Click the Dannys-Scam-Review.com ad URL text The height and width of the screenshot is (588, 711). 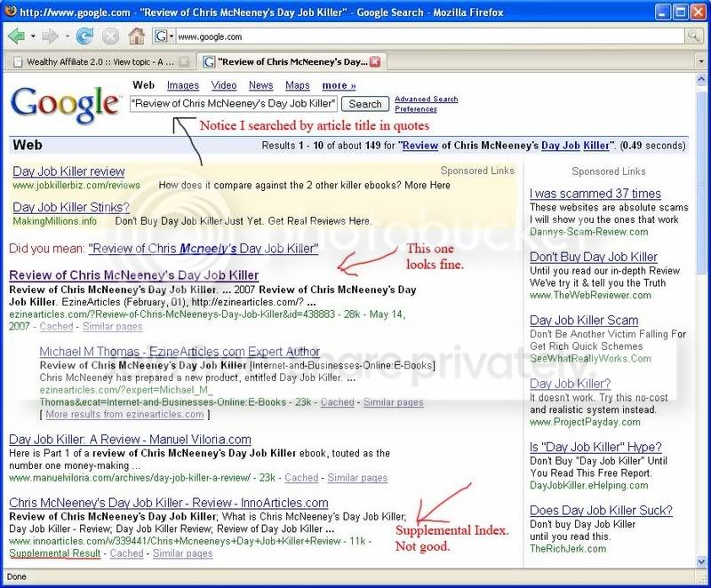pyautogui.click(x=589, y=232)
